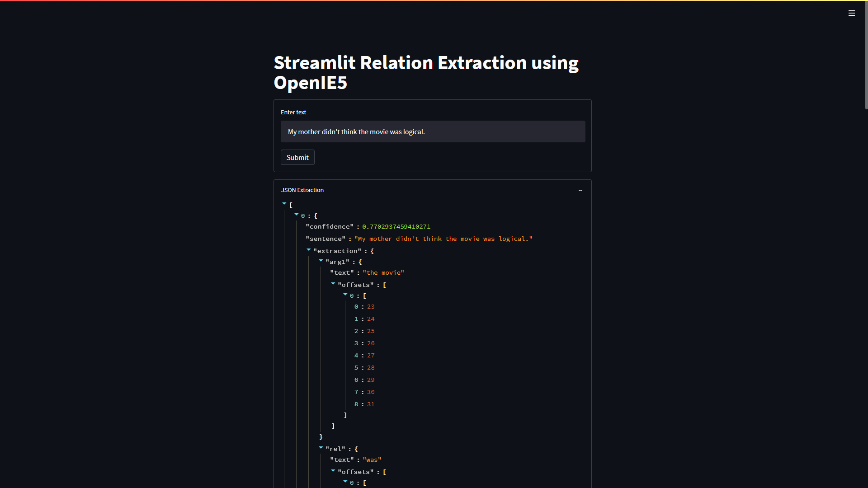Screen dimensions: 868x488
Task: Collapse the JSON Extraction widget using the minus icon
Action: tap(580, 190)
